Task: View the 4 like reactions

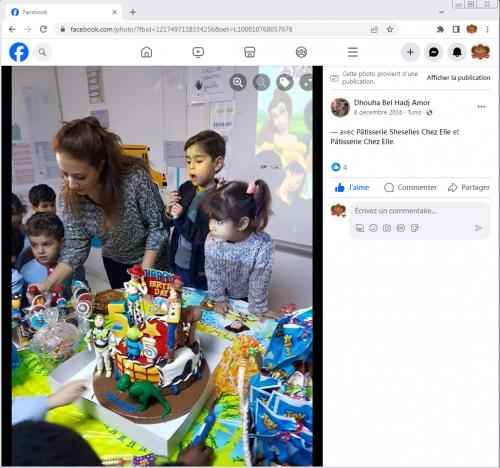Action: 339,167
